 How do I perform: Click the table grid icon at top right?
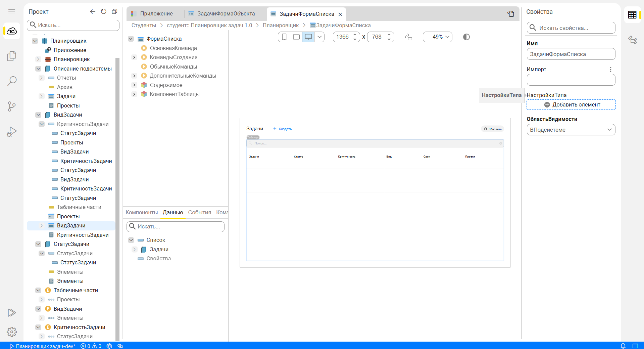point(632,15)
